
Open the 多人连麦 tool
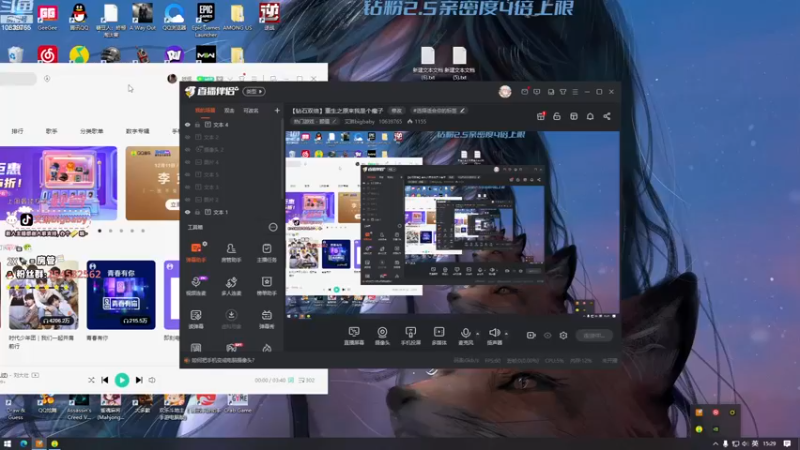pos(231,286)
